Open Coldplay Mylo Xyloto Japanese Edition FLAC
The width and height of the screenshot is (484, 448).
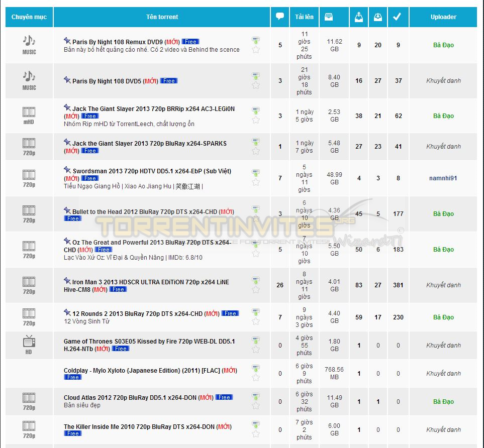142,371
